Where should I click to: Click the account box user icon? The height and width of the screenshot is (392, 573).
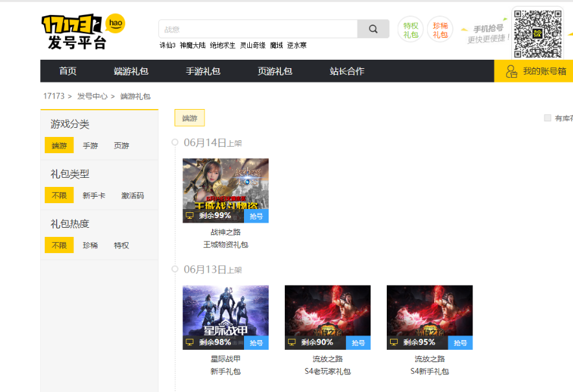point(511,71)
